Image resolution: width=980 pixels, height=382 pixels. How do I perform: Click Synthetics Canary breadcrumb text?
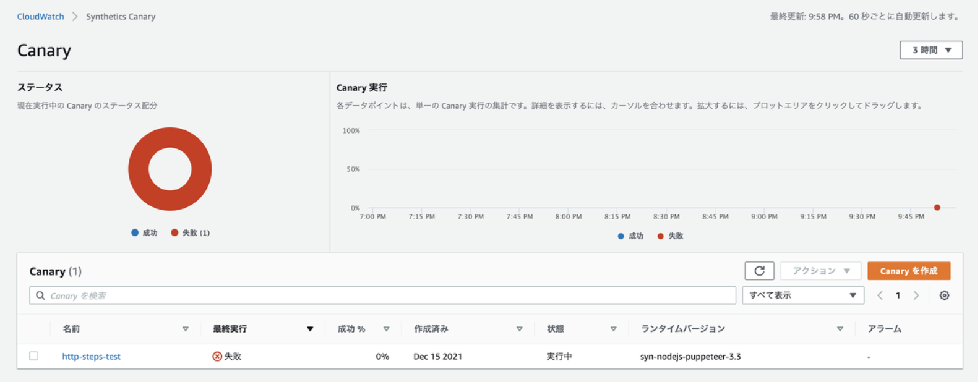[x=121, y=17]
